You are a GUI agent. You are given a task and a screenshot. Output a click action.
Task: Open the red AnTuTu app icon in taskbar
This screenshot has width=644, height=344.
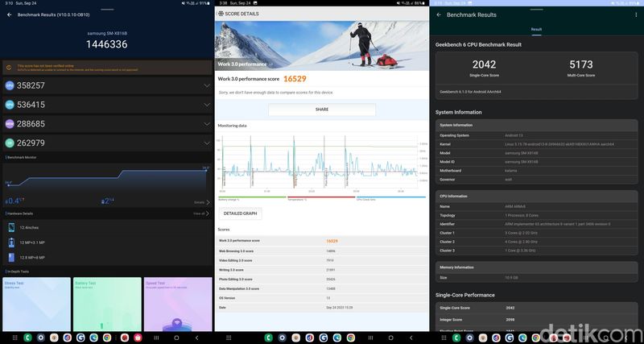point(124,338)
